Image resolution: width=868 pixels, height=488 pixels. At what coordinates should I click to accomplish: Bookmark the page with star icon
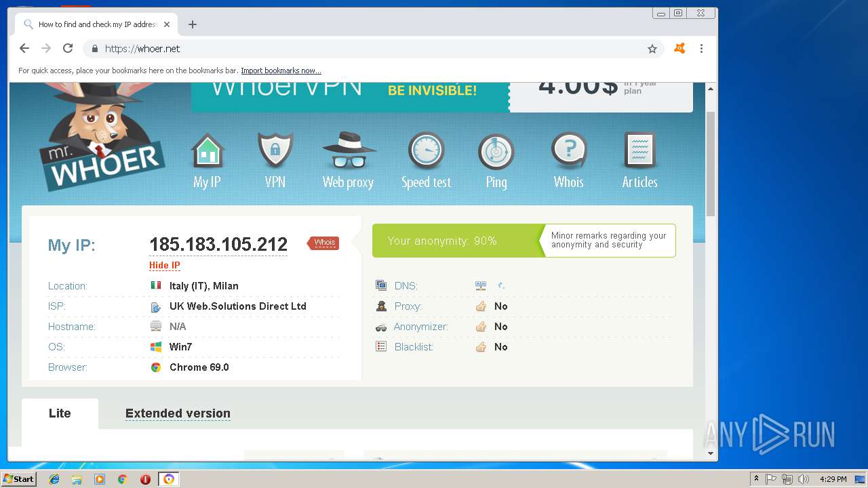pyautogui.click(x=652, y=49)
